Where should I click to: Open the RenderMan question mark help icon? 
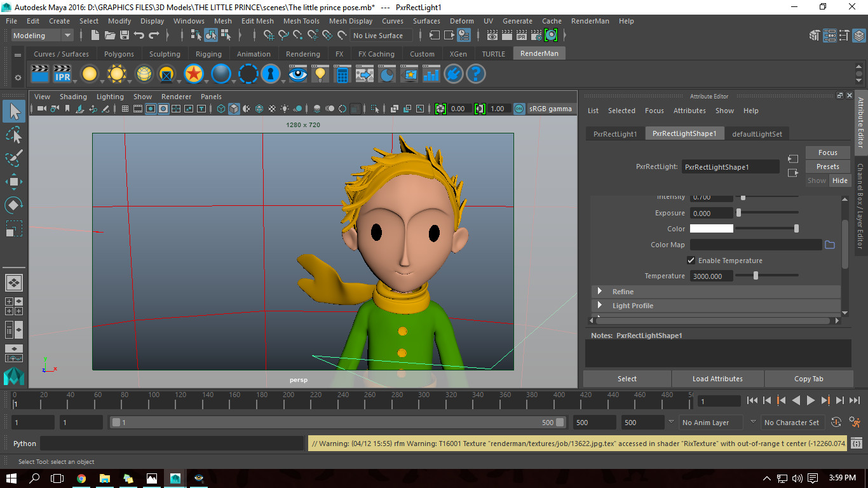click(475, 74)
